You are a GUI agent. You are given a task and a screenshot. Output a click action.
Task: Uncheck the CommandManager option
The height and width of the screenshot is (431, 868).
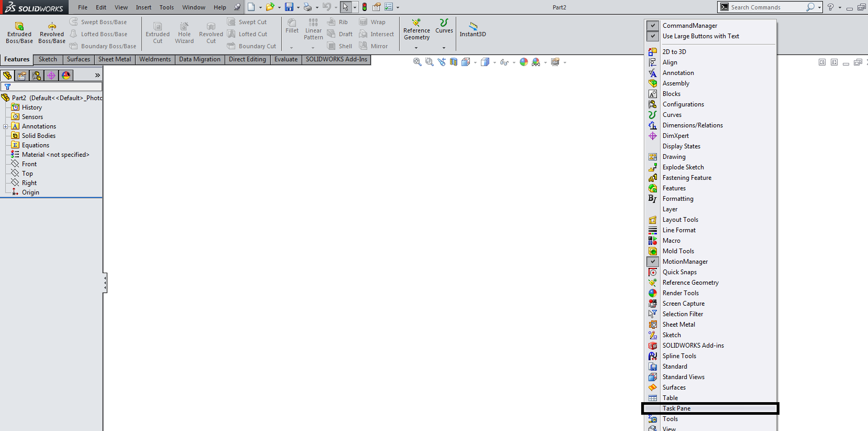tap(653, 26)
